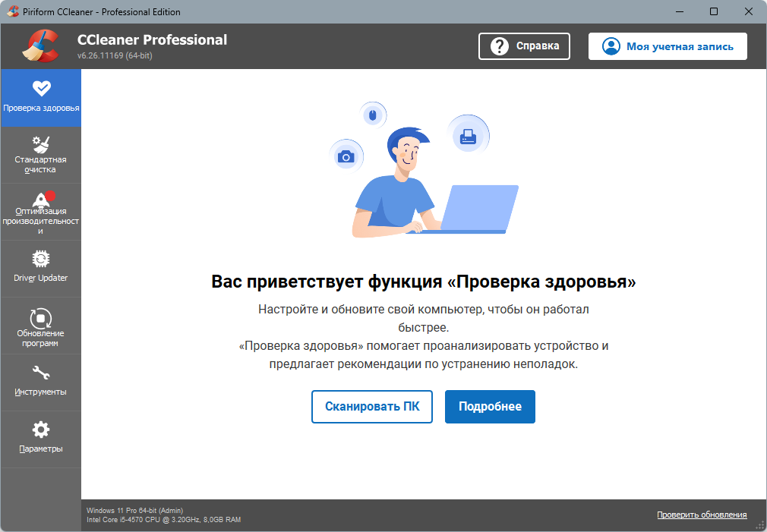Click the user avatar icon in account button

tap(611, 46)
